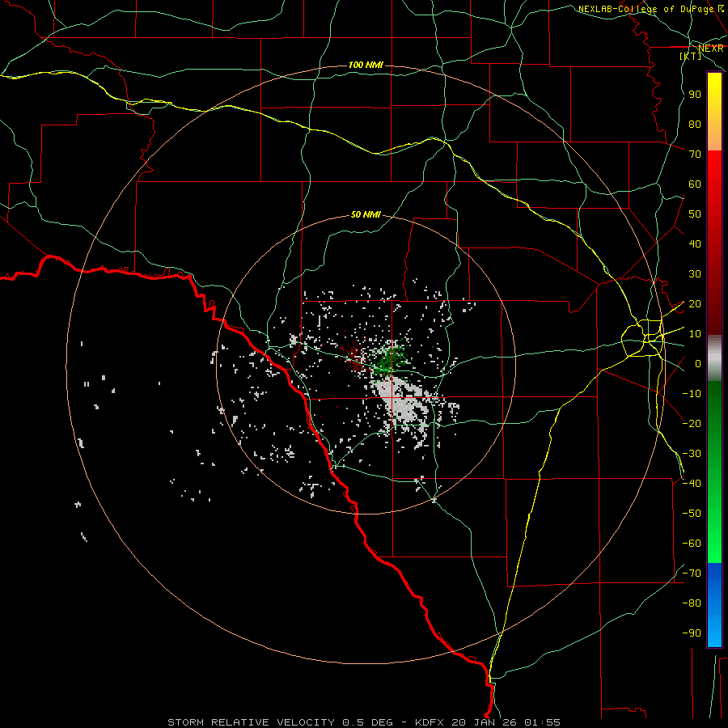Click the "100 NMI" range ring label
Image resolution: width=728 pixels, height=728 pixels.
(366, 65)
